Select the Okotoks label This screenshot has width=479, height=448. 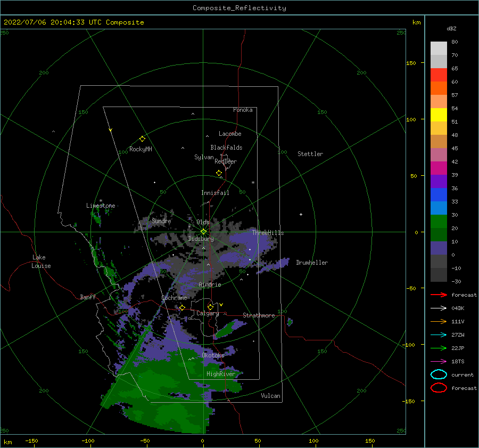point(213,355)
